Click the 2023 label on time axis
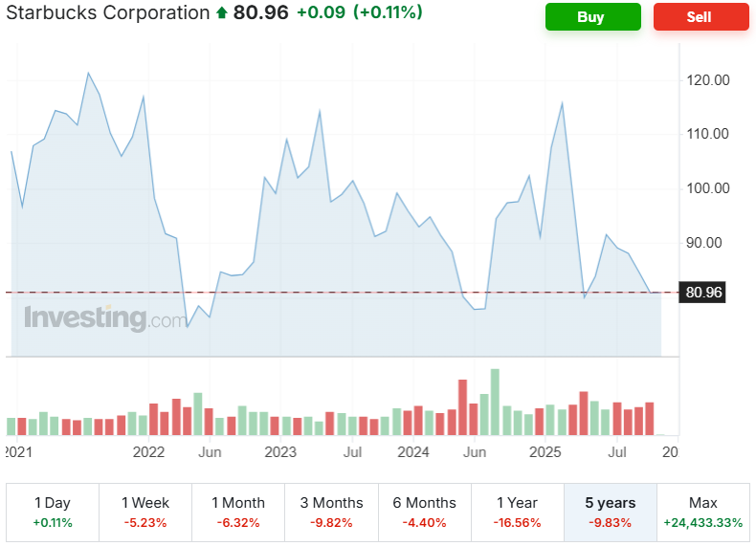The width and height of the screenshot is (756, 546). (x=280, y=451)
